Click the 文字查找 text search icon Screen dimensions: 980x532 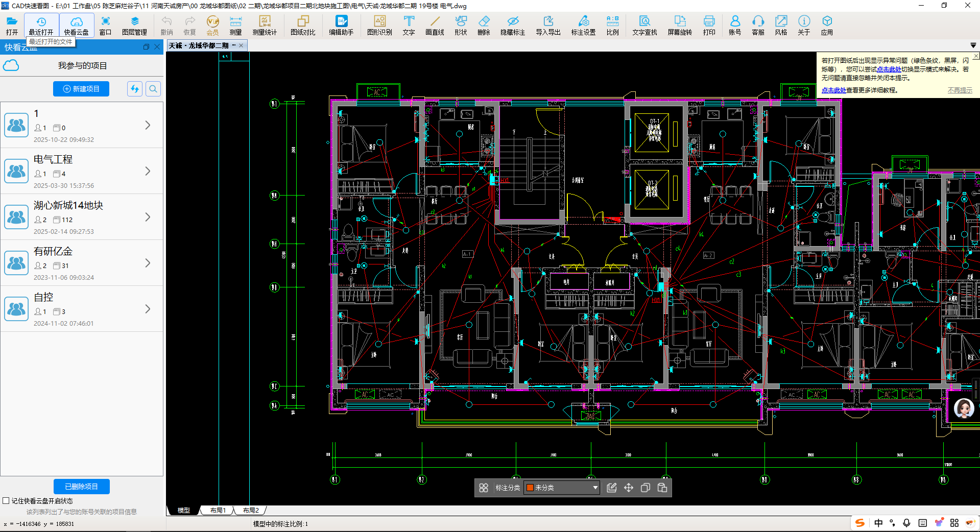(x=644, y=25)
